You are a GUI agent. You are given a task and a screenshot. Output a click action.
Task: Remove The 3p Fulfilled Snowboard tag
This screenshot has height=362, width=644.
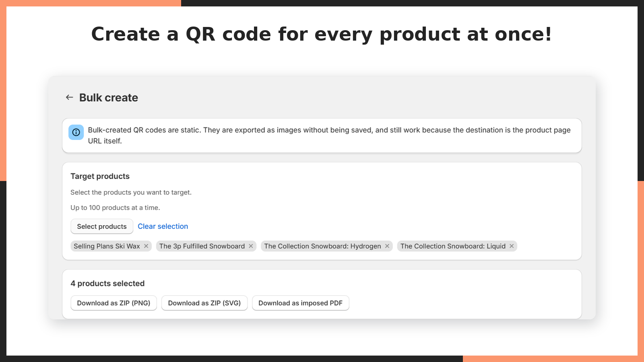click(x=251, y=246)
